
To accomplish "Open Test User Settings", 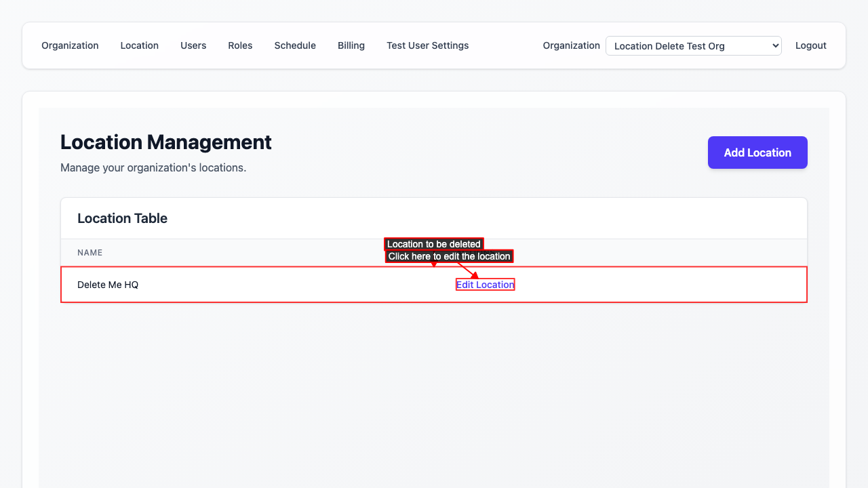I will (x=427, y=45).
